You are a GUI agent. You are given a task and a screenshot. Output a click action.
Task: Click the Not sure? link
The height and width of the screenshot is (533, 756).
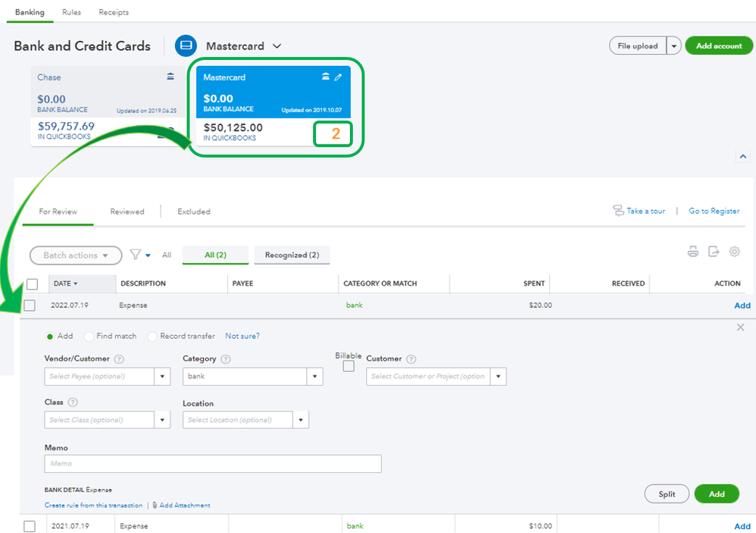pyautogui.click(x=242, y=336)
